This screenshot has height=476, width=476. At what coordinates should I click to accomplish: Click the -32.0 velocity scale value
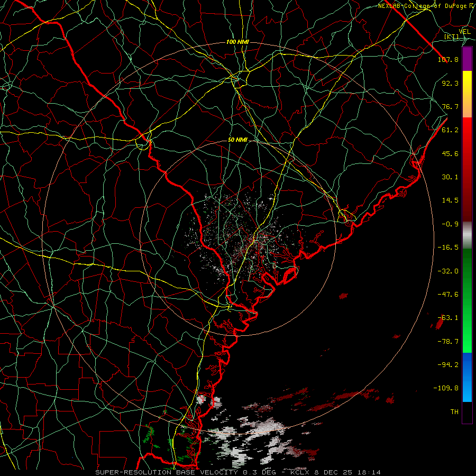[x=448, y=271]
